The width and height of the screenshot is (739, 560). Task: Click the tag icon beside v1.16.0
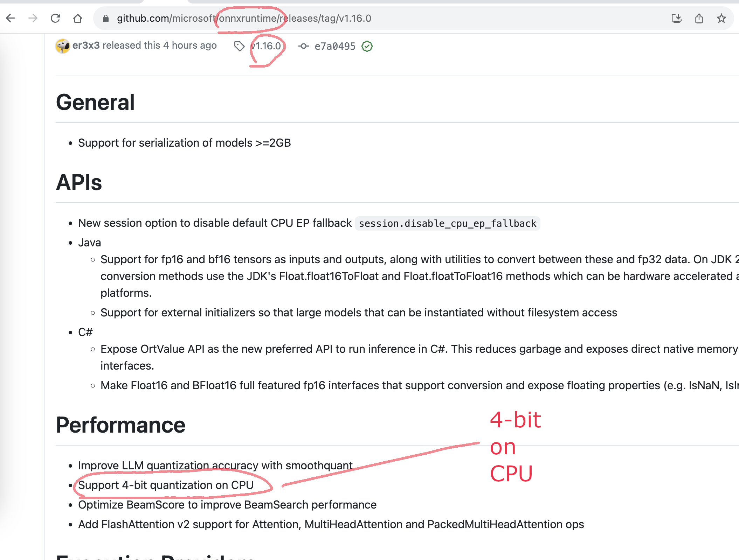[x=239, y=45]
